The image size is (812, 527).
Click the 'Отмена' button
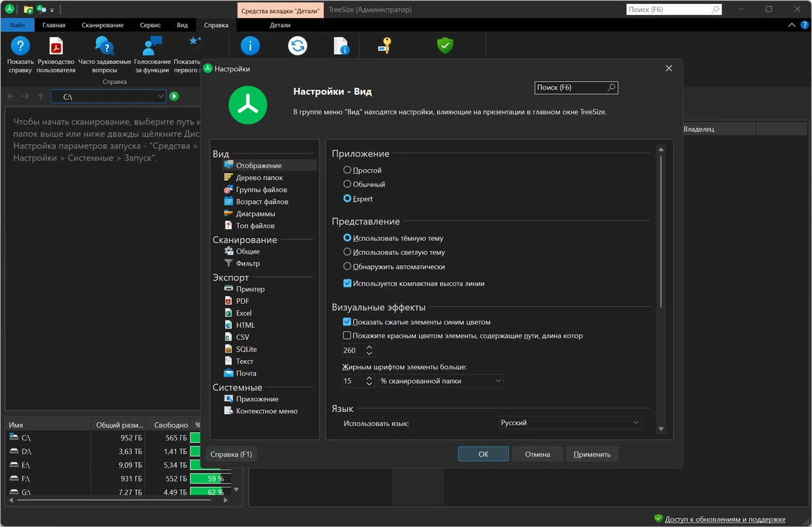(x=537, y=454)
